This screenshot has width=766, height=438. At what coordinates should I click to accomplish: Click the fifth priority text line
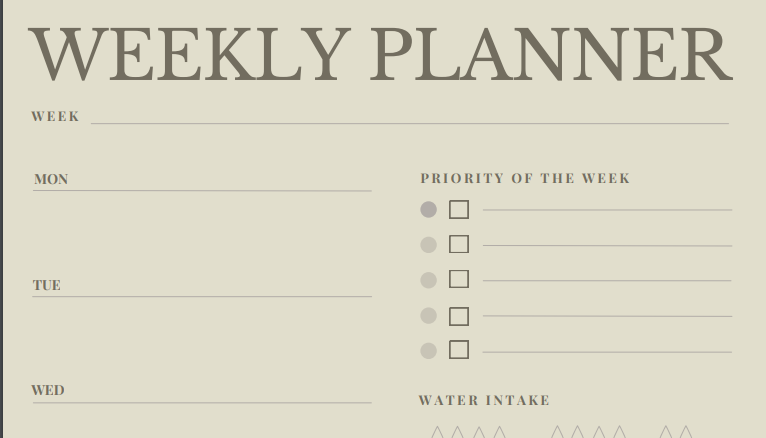[x=607, y=351]
